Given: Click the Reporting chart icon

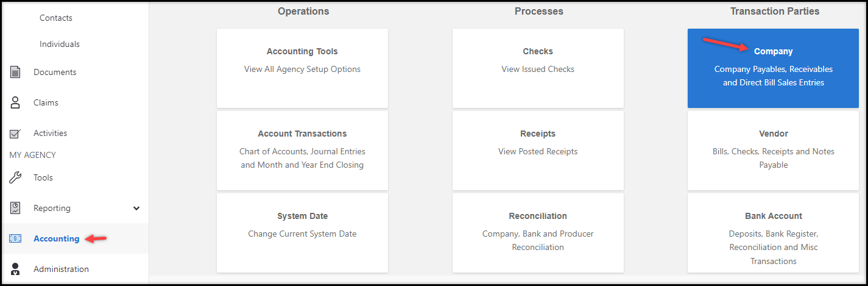Looking at the screenshot, I should coord(16,208).
